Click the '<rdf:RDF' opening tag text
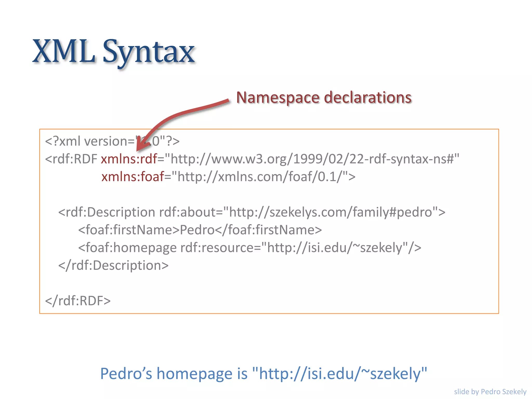The height and width of the screenshot is (399, 532). point(71,159)
